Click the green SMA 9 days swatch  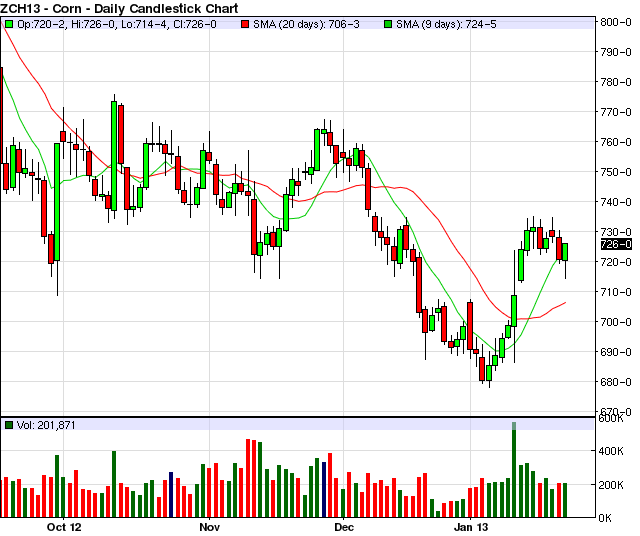[388, 24]
